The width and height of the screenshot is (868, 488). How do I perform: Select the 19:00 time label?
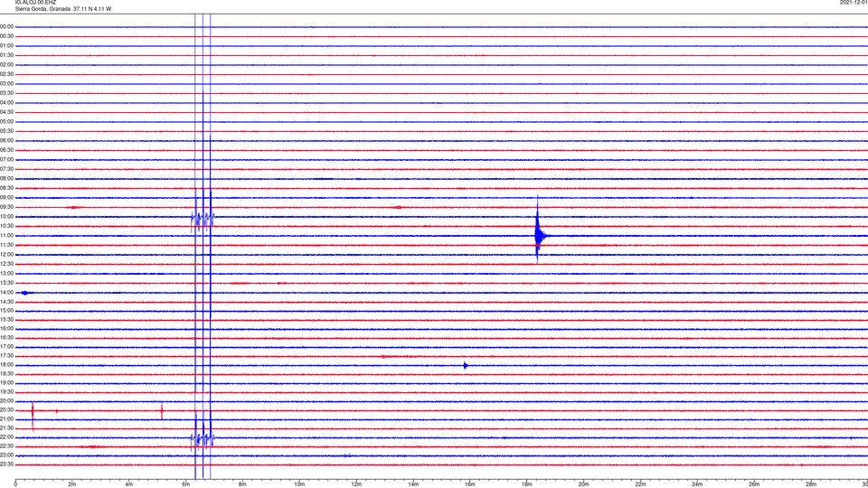tap(6, 383)
